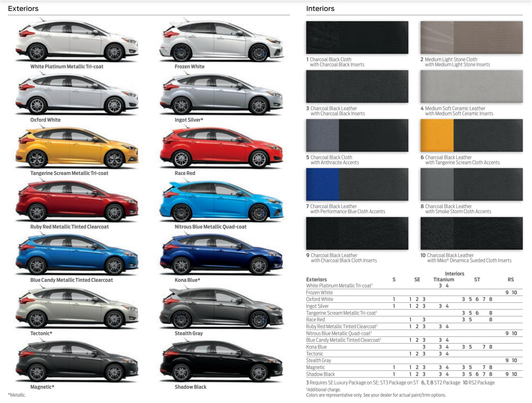This screenshot has height=403, width=532.
Task: Click the 'RS' column header in table
Action: 510,279
